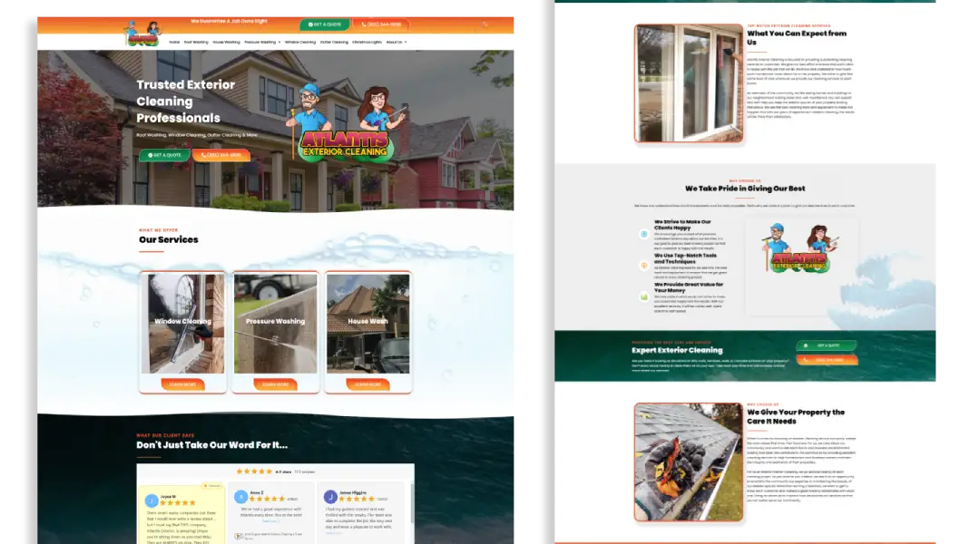Click the orange icon beside Top-Notch Tools heading
The height and width of the screenshot is (544, 980).
(x=644, y=266)
